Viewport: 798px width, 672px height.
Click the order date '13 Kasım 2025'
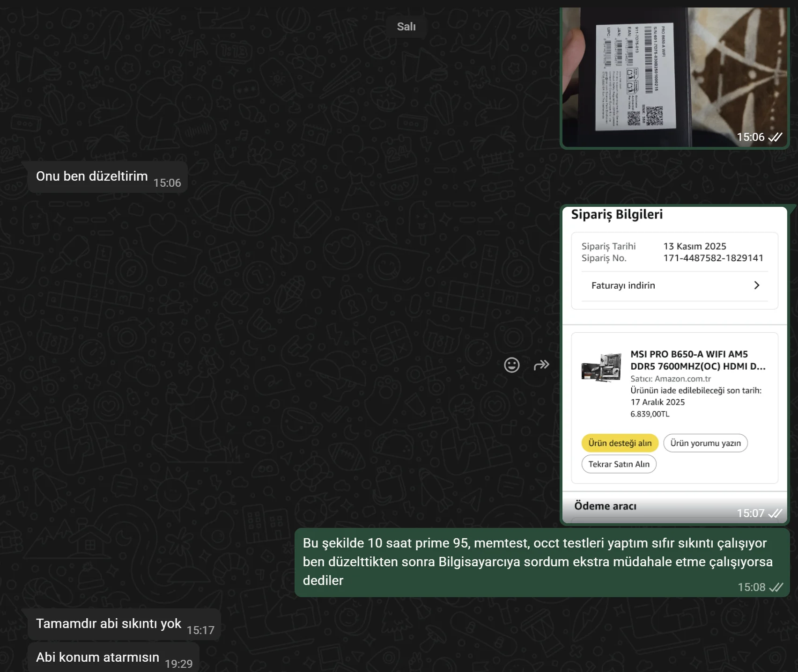[x=695, y=246]
